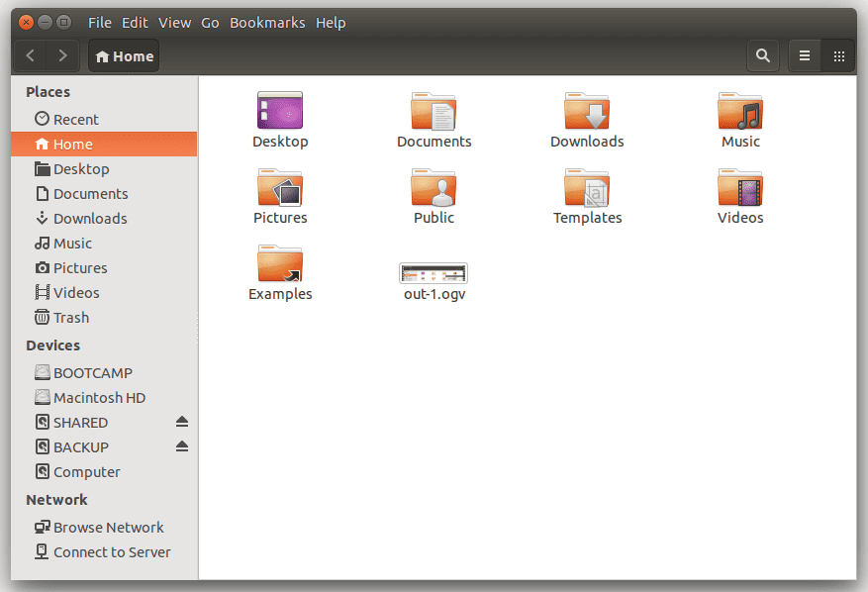
Task: Open the Downloads folder icon in main pane
Action: [587, 111]
